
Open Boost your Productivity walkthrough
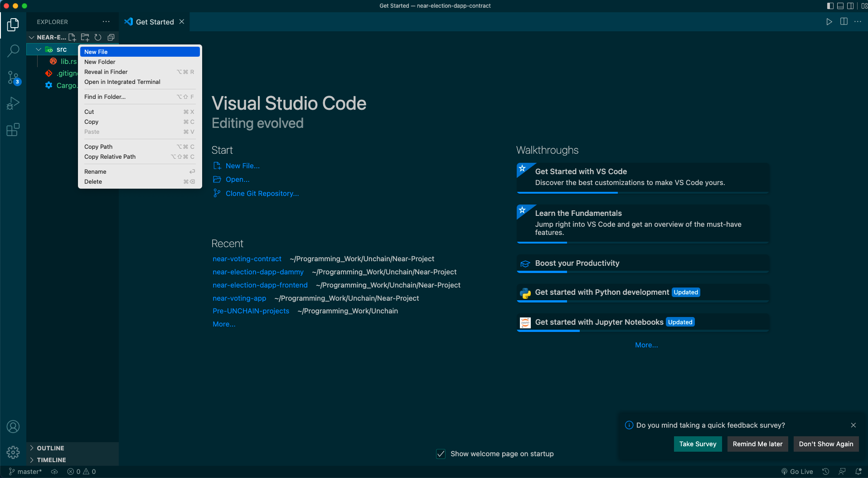[x=643, y=263]
